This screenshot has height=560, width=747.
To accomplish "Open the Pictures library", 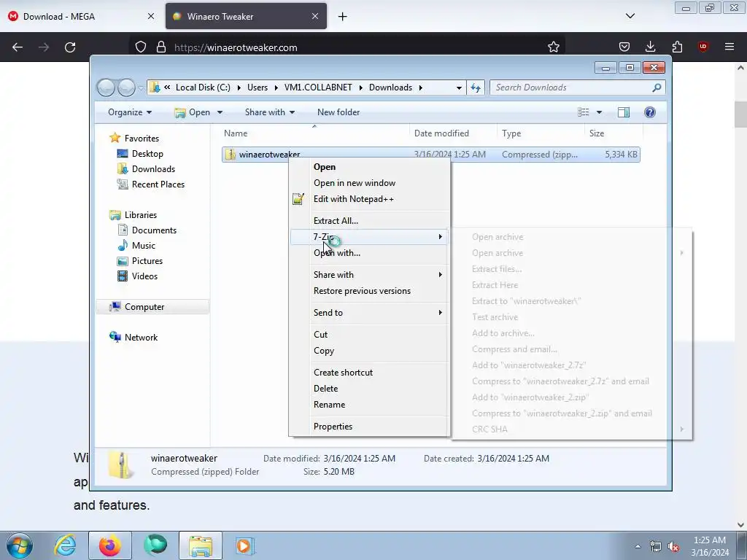I will [147, 261].
